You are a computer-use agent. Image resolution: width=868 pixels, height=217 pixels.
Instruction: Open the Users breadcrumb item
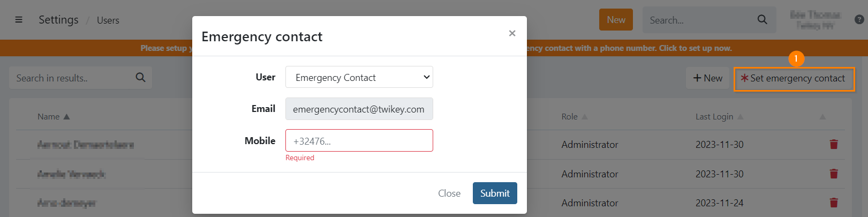[x=108, y=20]
